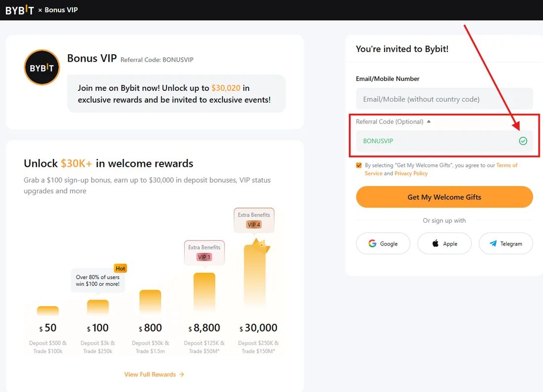The image size is (543, 392).
Task: Click the Hot badge on the $100 tier
Action: click(120, 269)
